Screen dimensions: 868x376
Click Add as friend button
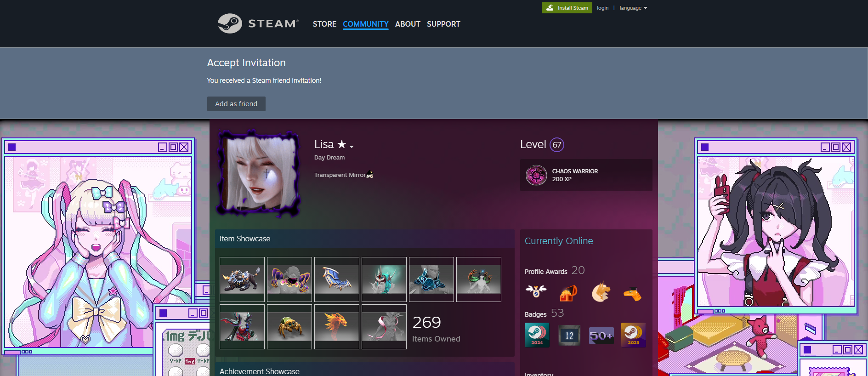[x=236, y=104]
